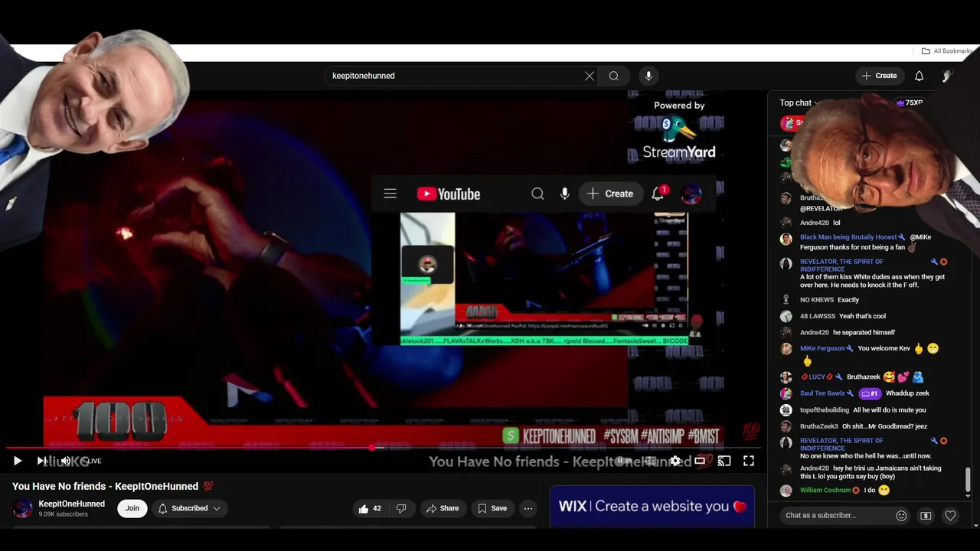This screenshot has height=551, width=980.
Task: Click Saul Tee Bawlz #1 member badge
Action: coord(870,393)
